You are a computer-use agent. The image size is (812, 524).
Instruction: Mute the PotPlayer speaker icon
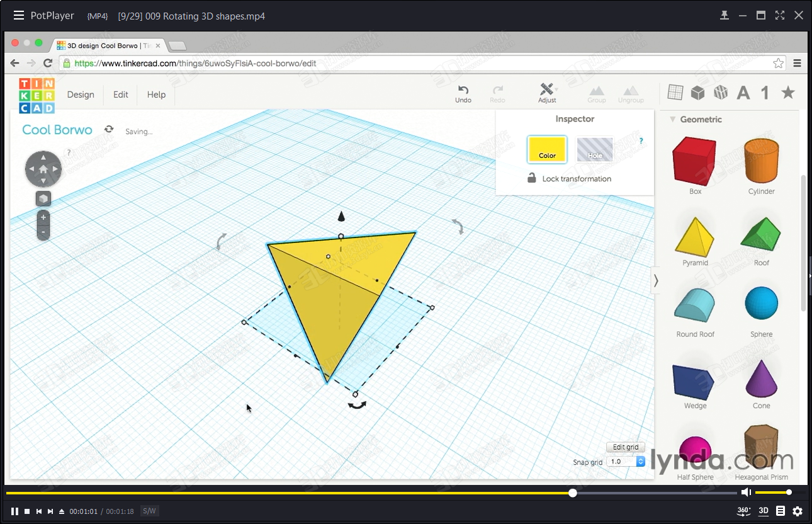point(746,493)
